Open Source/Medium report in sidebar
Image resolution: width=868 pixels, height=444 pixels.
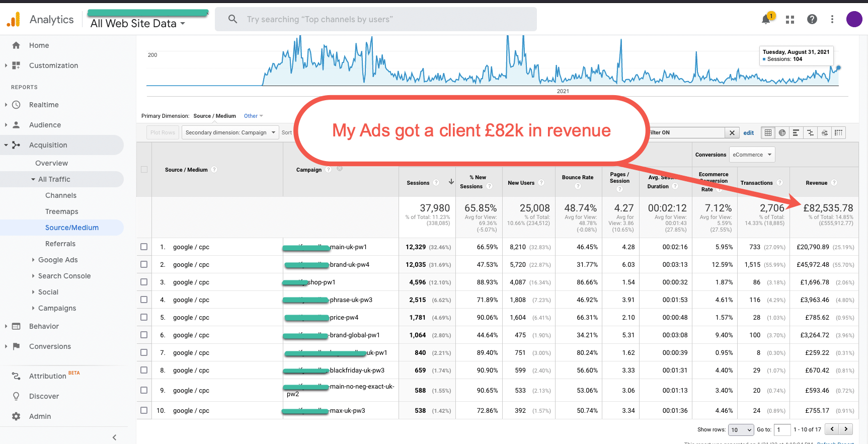click(x=72, y=228)
